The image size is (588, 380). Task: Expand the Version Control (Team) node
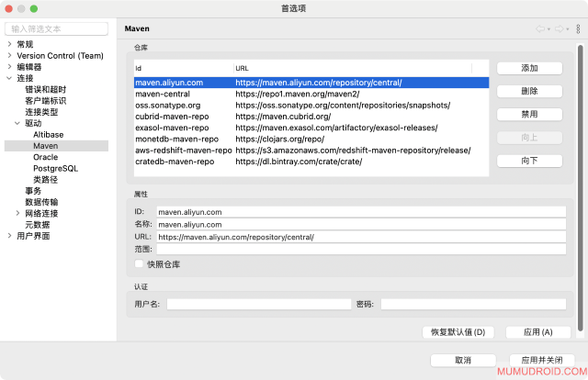[x=9, y=55]
